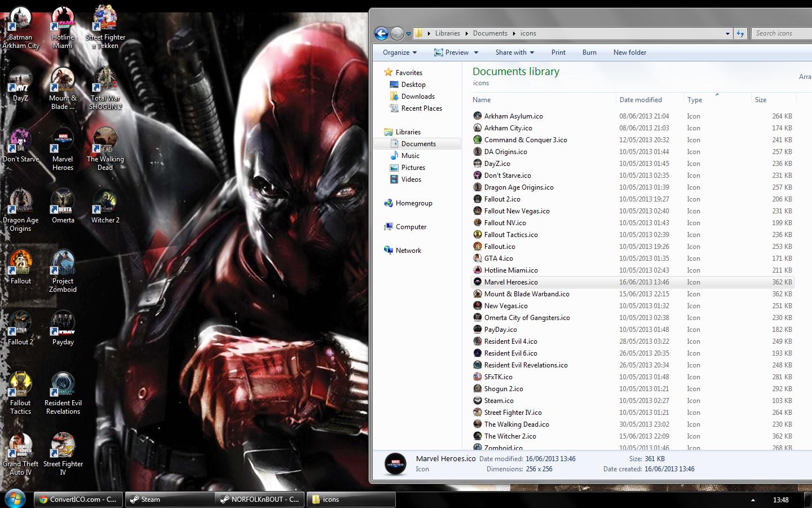812x508 pixels.
Task: Select Witcher 2 desktop shortcut
Action: 105,207
